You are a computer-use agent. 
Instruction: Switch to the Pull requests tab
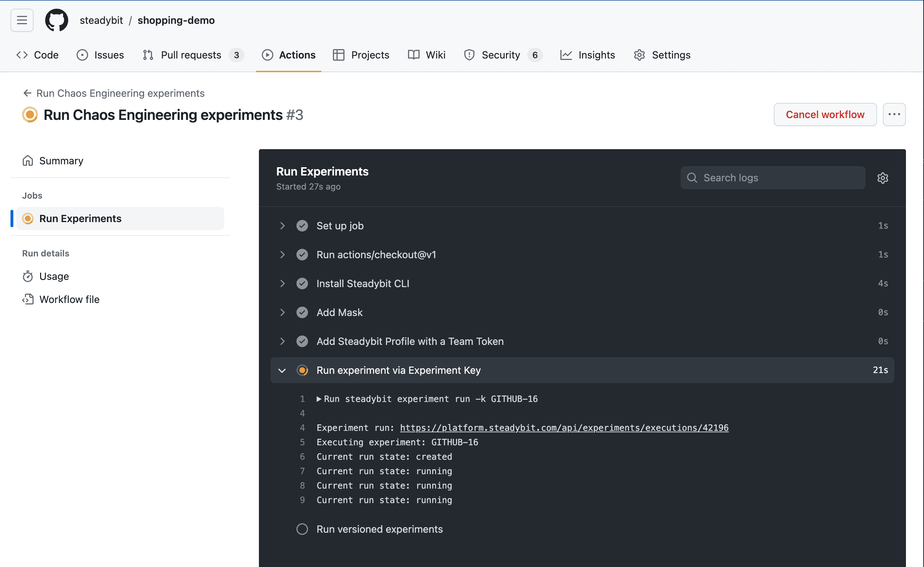pyautogui.click(x=191, y=55)
